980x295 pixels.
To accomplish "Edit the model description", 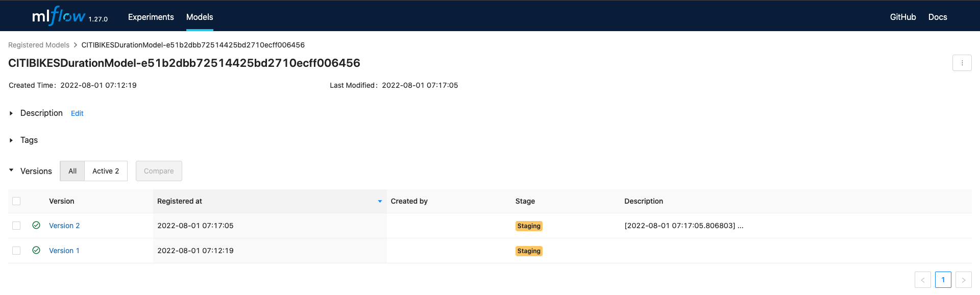I will [x=77, y=113].
